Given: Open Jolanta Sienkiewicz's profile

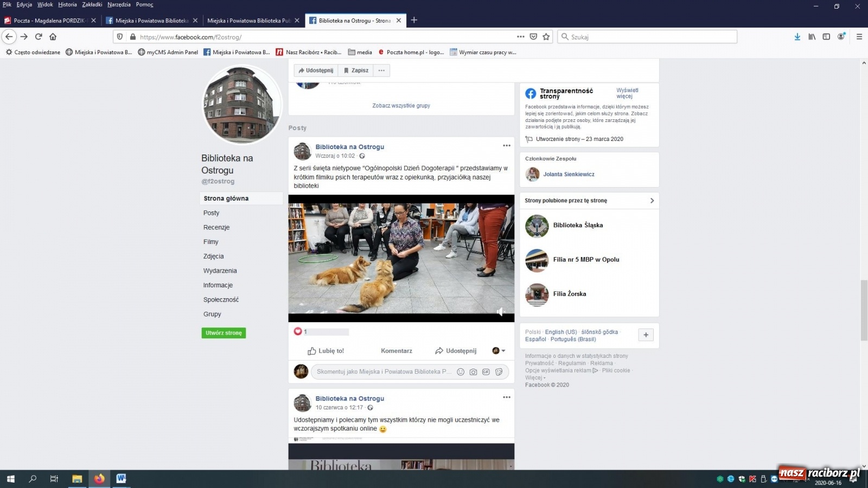Looking at the screenshot, I should pos(569,174).
